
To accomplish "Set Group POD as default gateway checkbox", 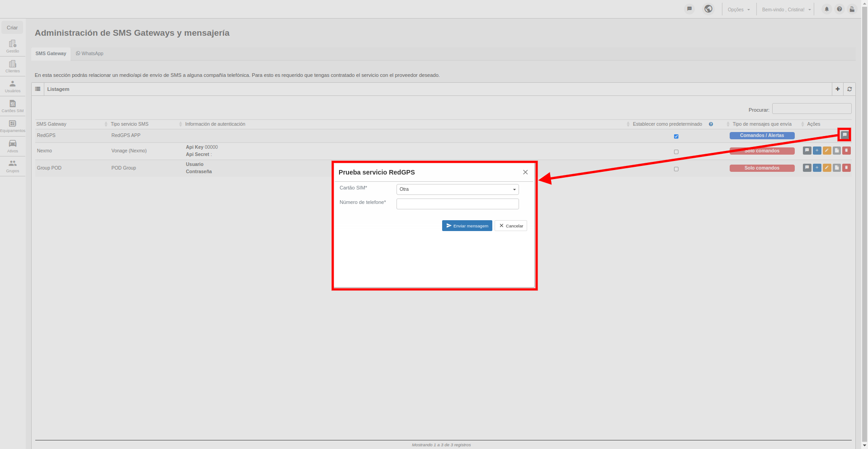I will click(x=676, y=169).
